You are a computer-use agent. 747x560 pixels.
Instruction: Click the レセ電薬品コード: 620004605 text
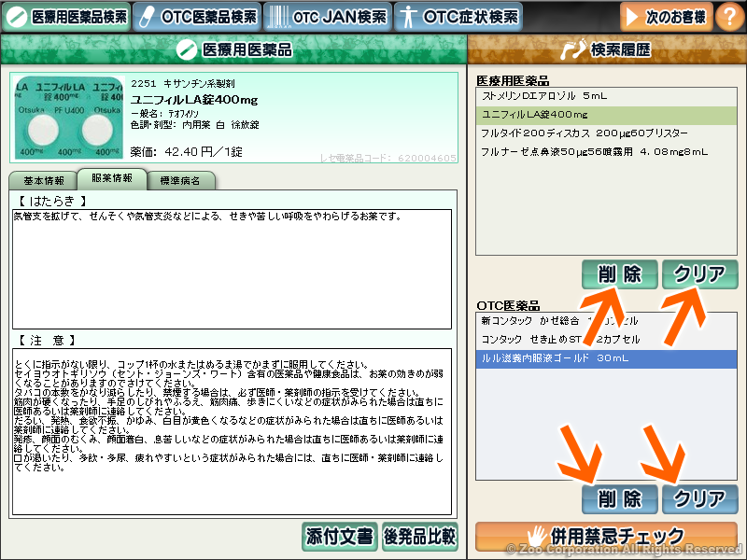(x=388, y=158)
